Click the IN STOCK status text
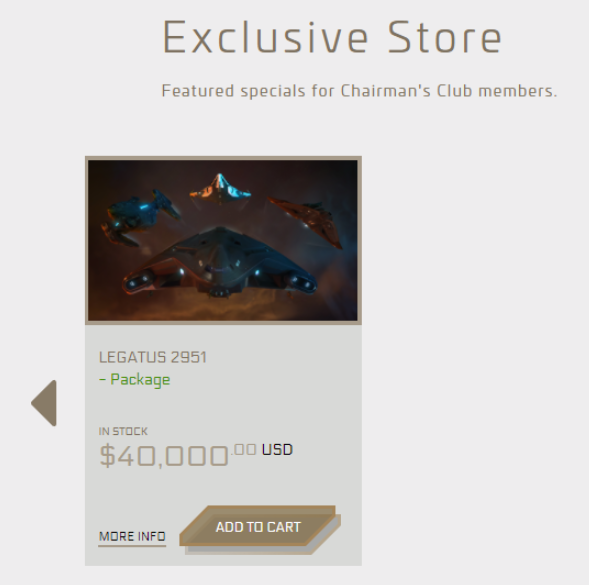 point(123,431)
